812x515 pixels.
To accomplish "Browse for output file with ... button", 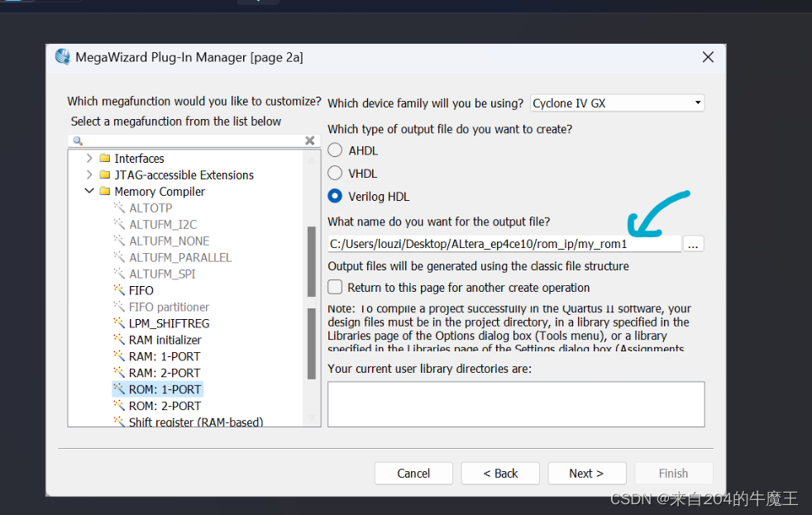I will (x=694, y=244).
